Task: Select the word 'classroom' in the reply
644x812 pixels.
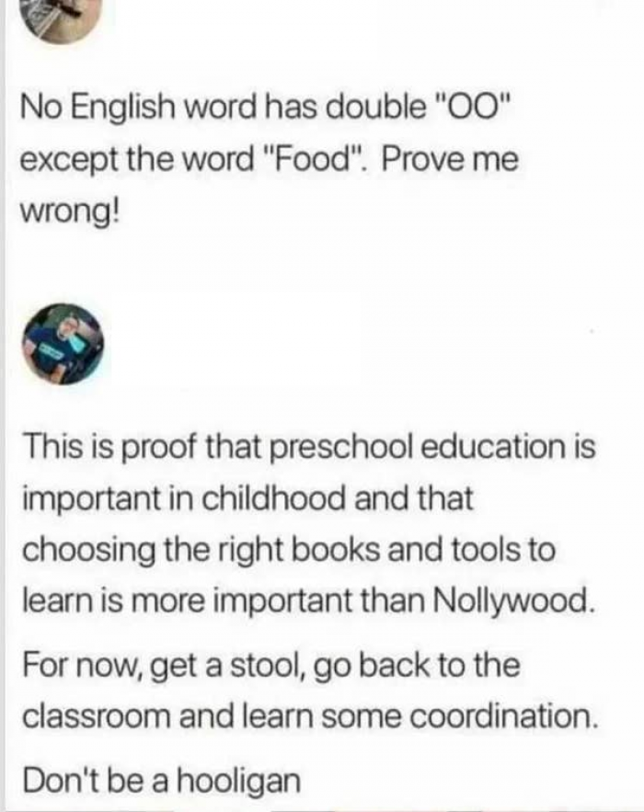Action: click(97, 716)
